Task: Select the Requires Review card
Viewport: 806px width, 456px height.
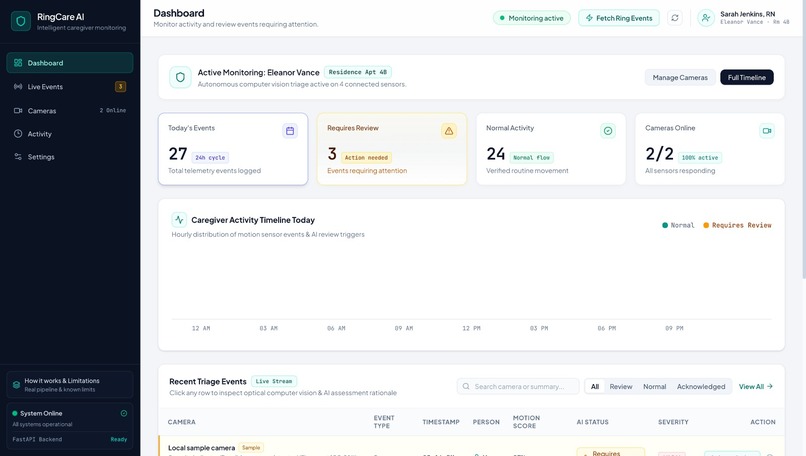Action: tap(392, 149)
